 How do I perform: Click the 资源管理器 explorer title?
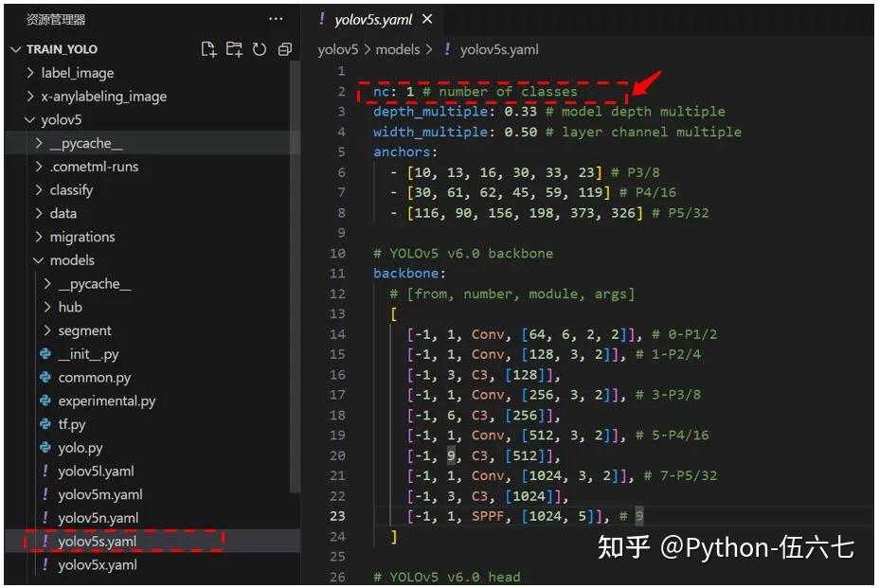56,20
